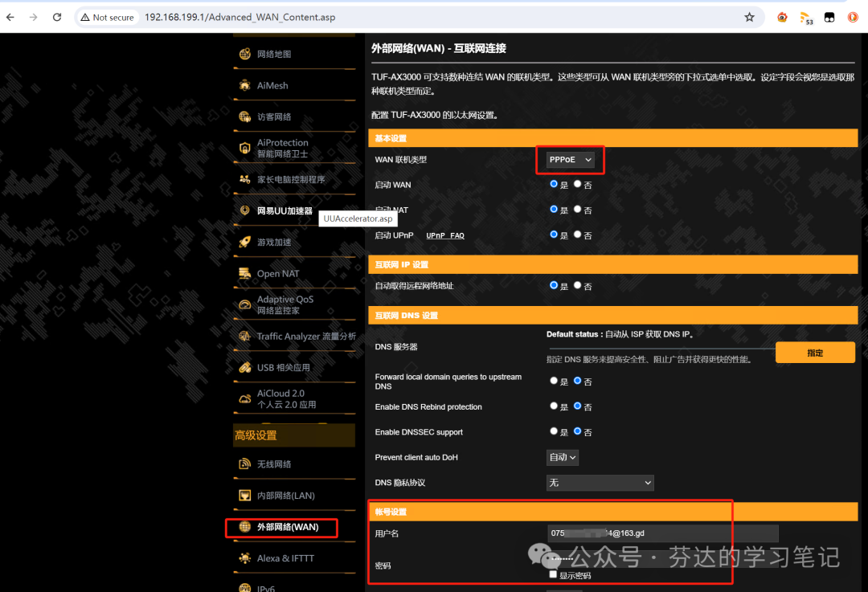This screenshot has width=868, height=592.
Task: Click the 网易UU加速器 icon
Action: pos(244,210)
